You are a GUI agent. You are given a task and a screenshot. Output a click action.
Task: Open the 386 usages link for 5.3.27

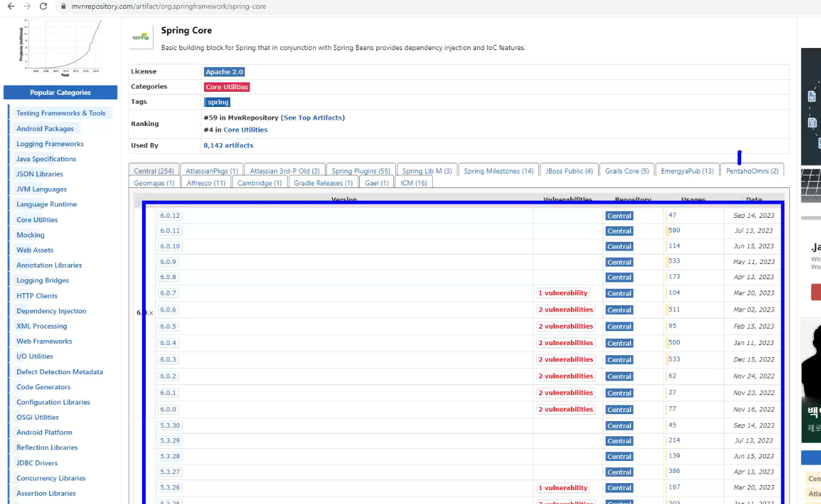[674, 471]
